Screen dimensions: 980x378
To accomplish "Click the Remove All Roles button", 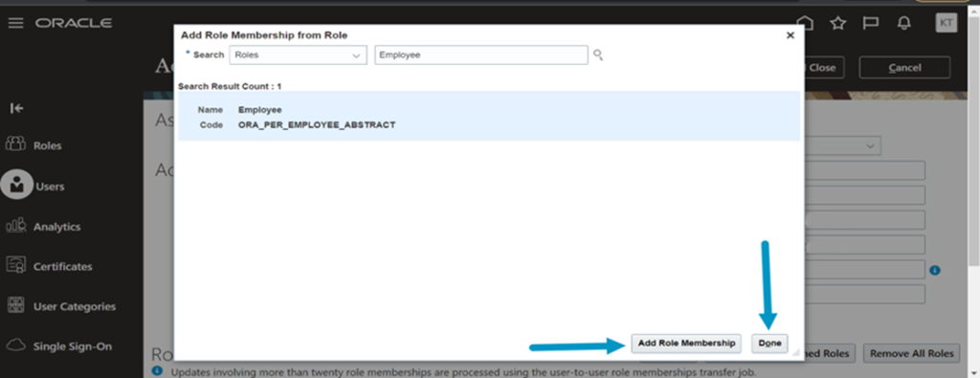I will pos(912,353).
